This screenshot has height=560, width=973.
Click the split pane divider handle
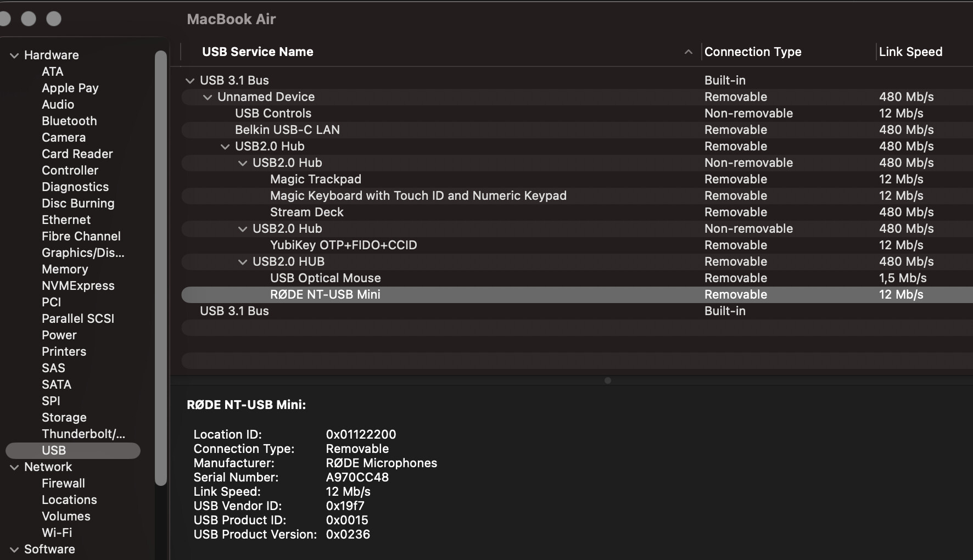pos(607,380)
